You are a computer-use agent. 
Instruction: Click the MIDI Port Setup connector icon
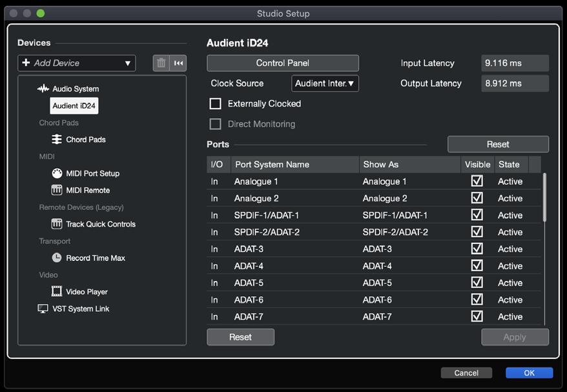pos(57,174)
